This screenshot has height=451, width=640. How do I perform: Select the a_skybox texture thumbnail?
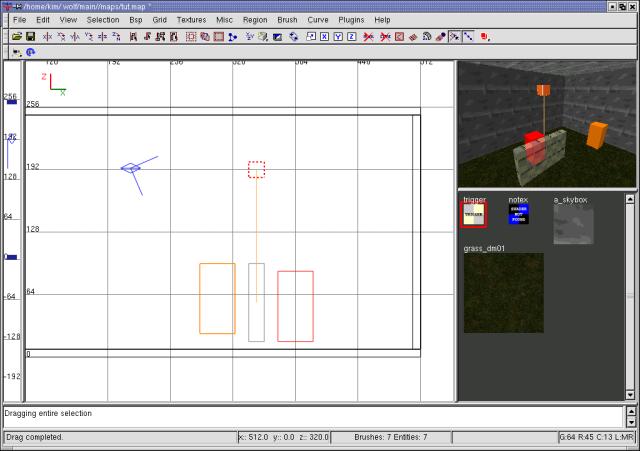click(573, 225)
